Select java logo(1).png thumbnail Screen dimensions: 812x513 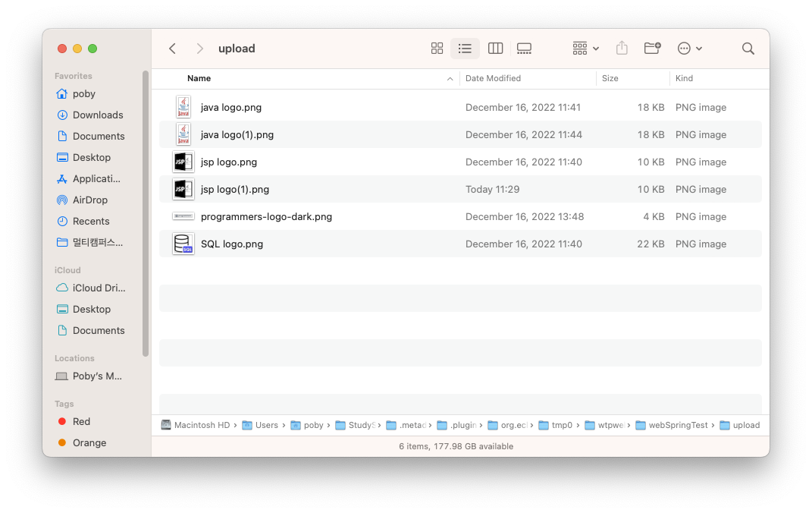pos(183,135)
